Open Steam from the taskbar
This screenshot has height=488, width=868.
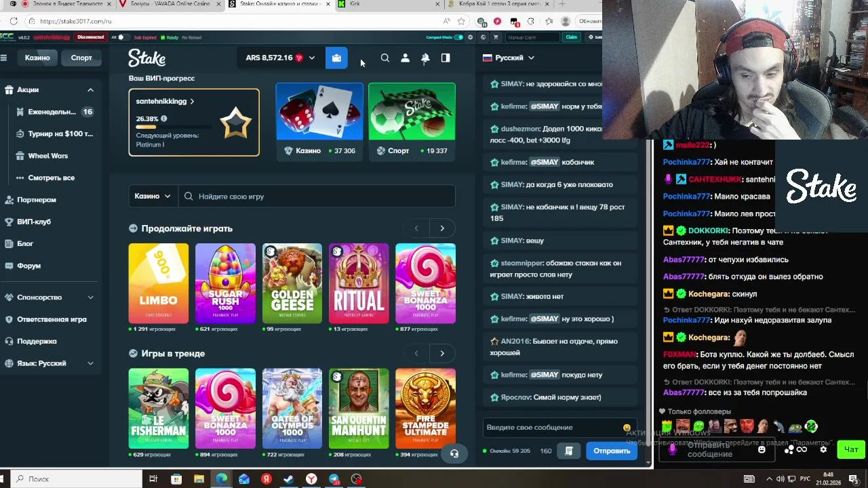click(289, 479)
